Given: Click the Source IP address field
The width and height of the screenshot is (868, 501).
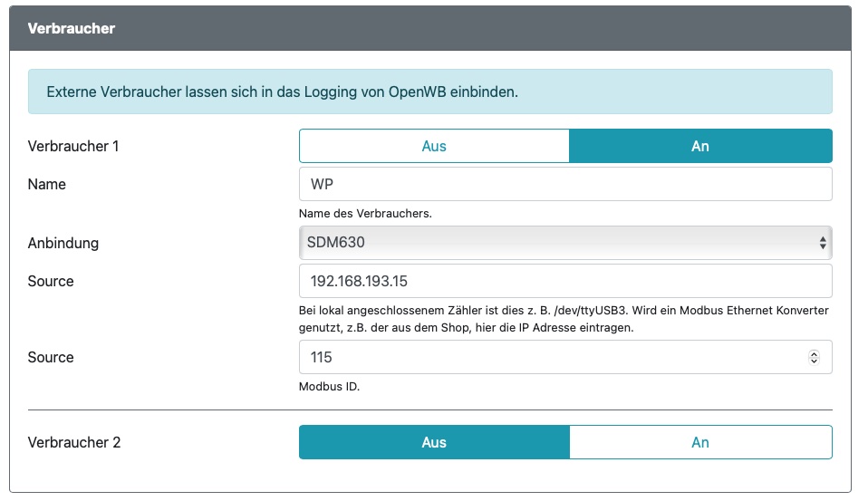Looking at the screenshot, I should pos(564,281).
